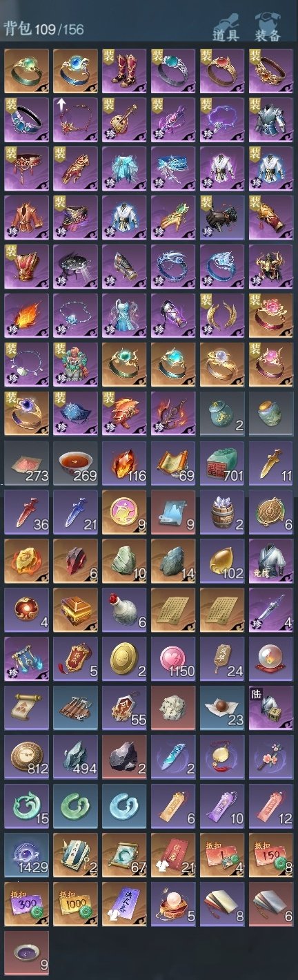Select the wooden barrel of crystals item

223,511
